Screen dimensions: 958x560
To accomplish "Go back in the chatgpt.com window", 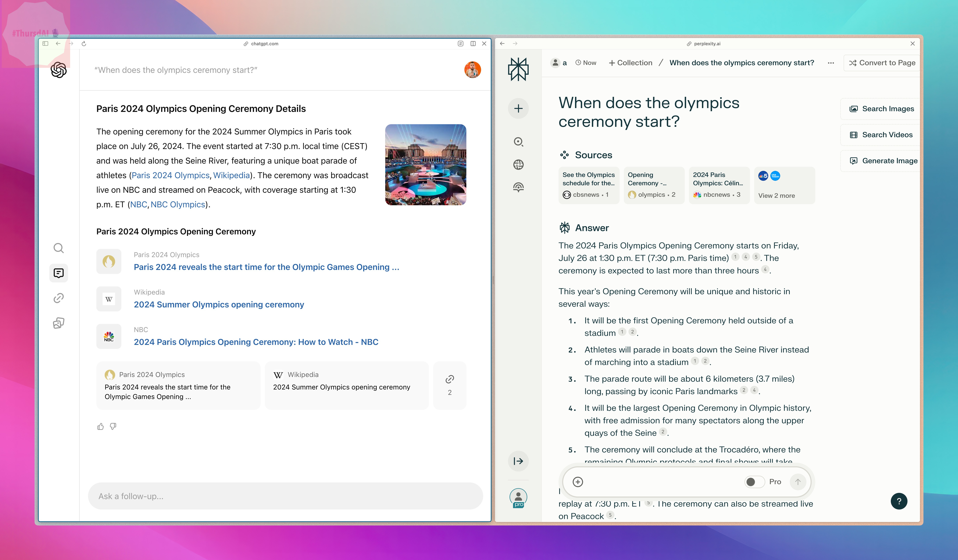I will click(x=58, y=44).
